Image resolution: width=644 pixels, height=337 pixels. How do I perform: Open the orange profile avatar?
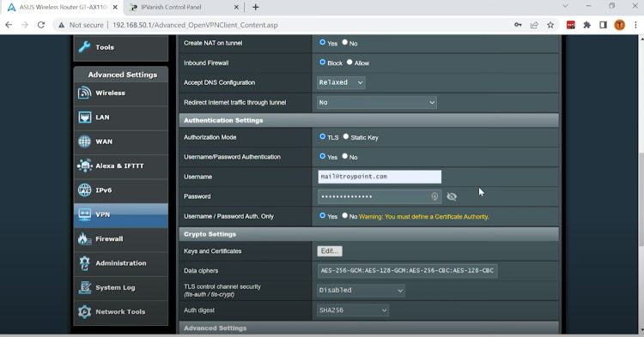tap(619, 25)
